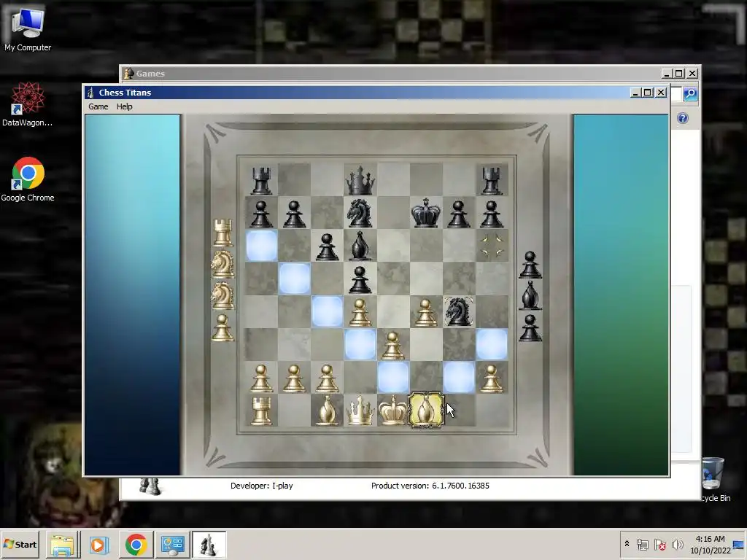
Task: Click the network tray icon
Action: click(642, 544)
